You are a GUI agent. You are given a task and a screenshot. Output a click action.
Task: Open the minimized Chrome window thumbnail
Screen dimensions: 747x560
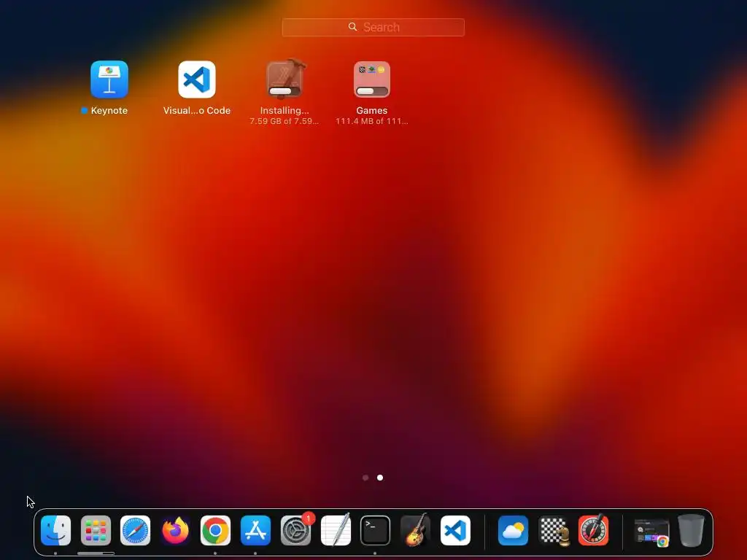[x=651, y=532]
